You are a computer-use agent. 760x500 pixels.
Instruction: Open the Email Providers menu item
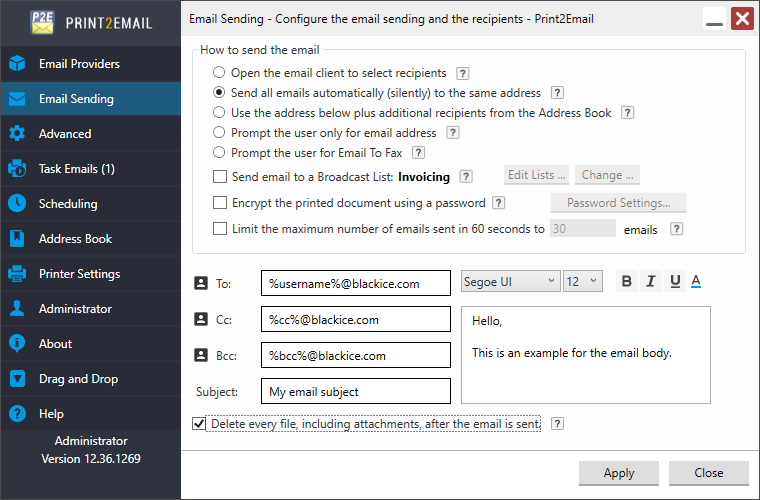pyautogui.click(x=91, y=63)
